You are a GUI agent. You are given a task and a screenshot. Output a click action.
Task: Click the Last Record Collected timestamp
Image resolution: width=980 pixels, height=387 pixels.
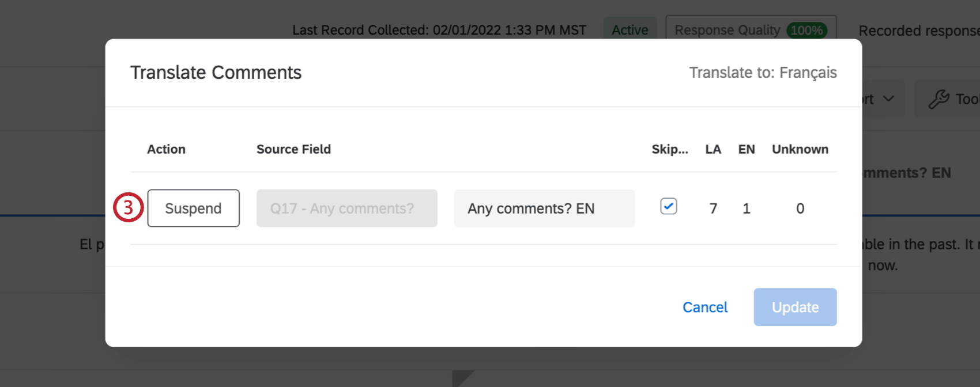(x=439, y=30)
